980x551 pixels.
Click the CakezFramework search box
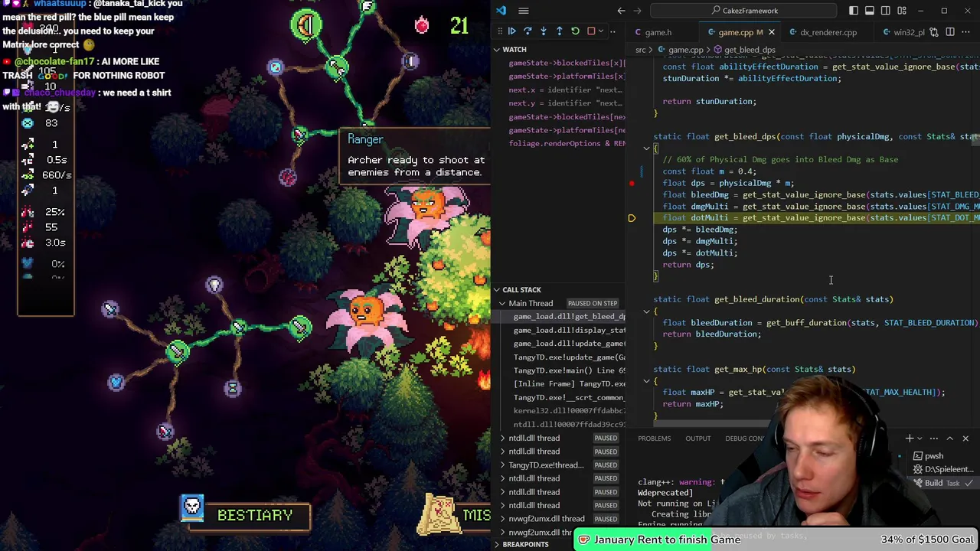pyautogui.click(x=744, y=11)
